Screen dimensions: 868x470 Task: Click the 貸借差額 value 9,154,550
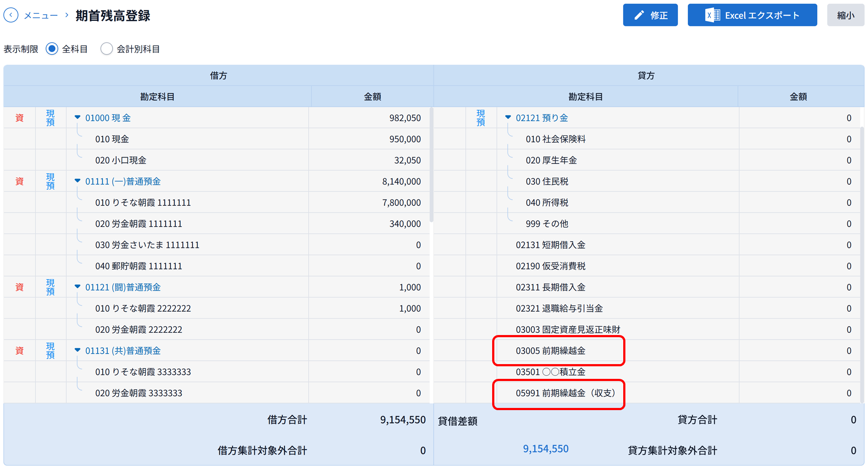coord(546,449)
